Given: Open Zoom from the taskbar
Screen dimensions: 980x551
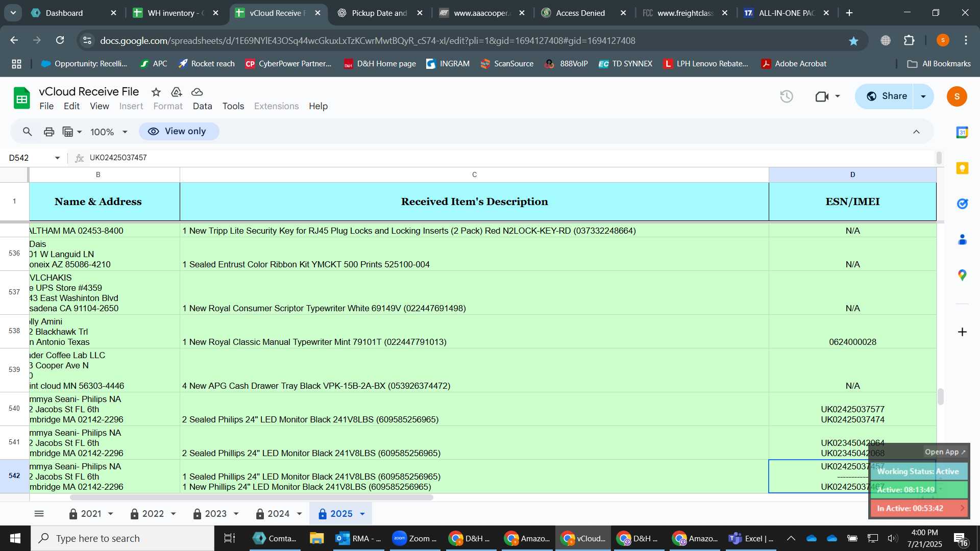Looking at the screenshot, I should click(x=414, y=538).
